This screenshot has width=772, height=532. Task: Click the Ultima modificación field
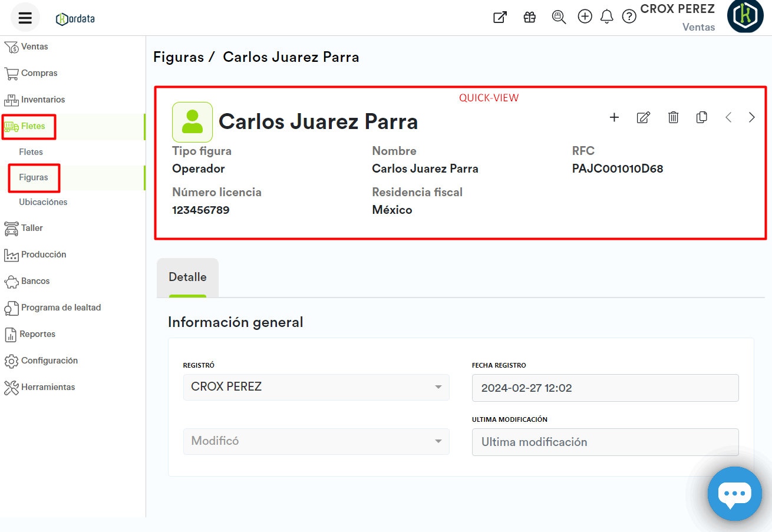click(605, 442)
